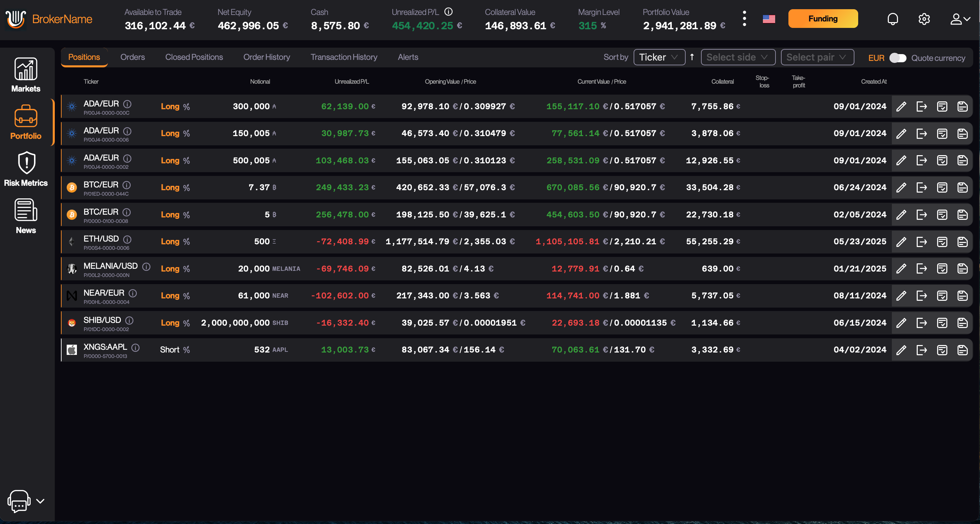Image resolution: width=980 pixels, height=524 pixels.
Task: Click the orange Funding button
Action: 822,19
